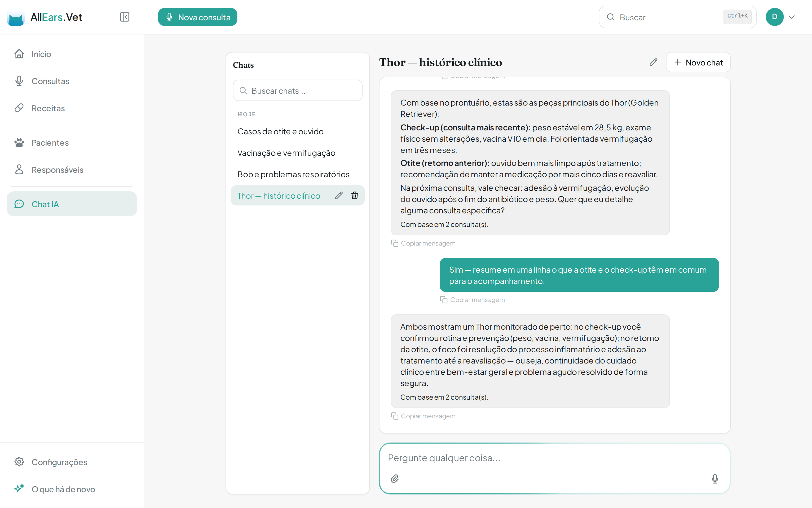Open O que há de novo
The height and width of the screenshot is (508, 812).
coord(72,489)
